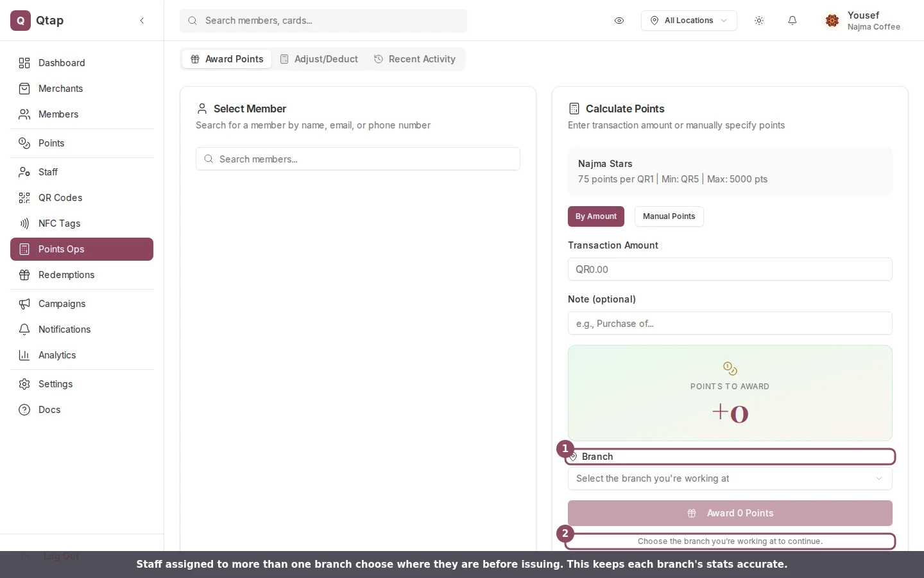Screen dimensions: 924x578
Task: Click the Select Member person icon
Action: (202, 109)
